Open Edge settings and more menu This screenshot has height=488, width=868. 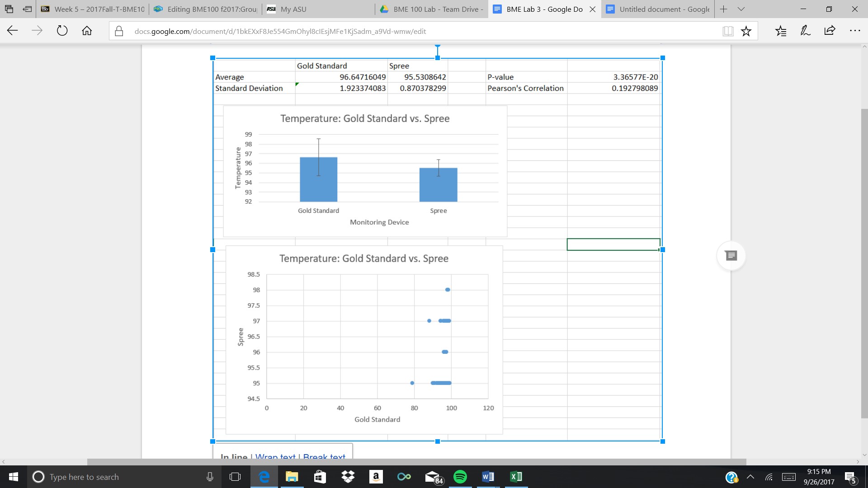tap(854, 31)
